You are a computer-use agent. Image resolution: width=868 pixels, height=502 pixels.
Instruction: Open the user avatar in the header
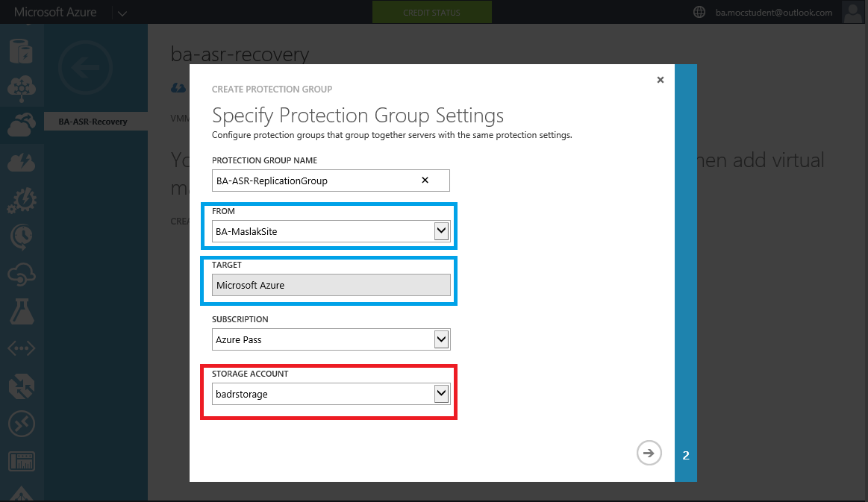(x=853, y=12)
